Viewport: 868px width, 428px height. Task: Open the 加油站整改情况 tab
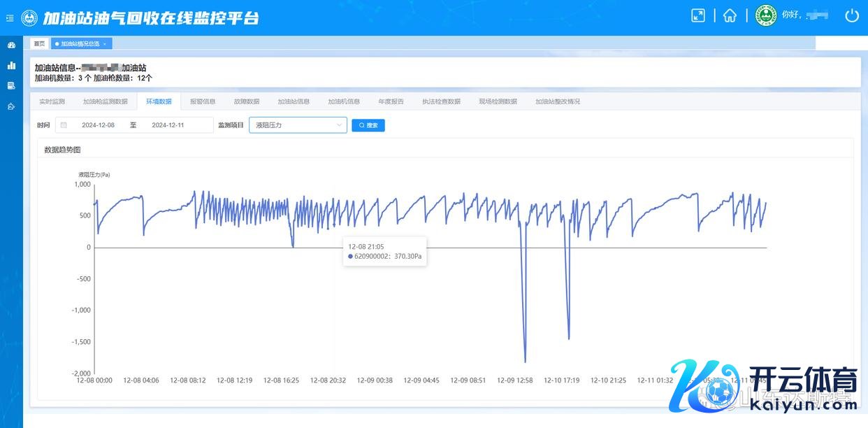coord(557,101)
